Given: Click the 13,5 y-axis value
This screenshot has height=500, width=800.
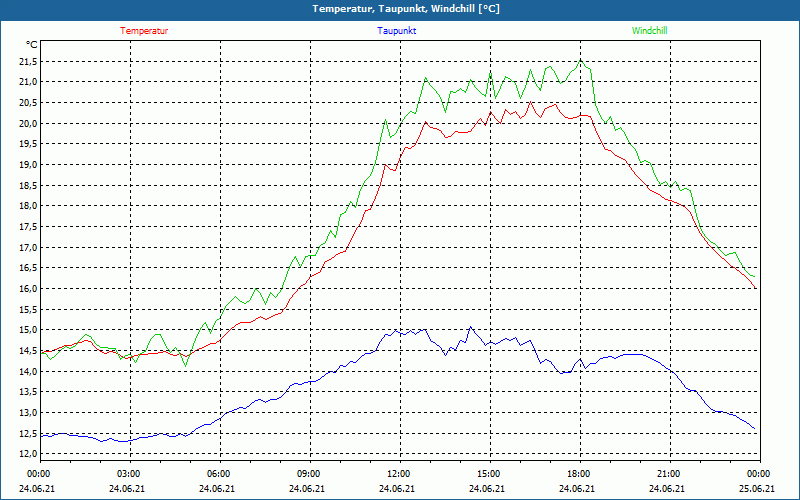Looking at the screenshot, I should pos(29,392).
